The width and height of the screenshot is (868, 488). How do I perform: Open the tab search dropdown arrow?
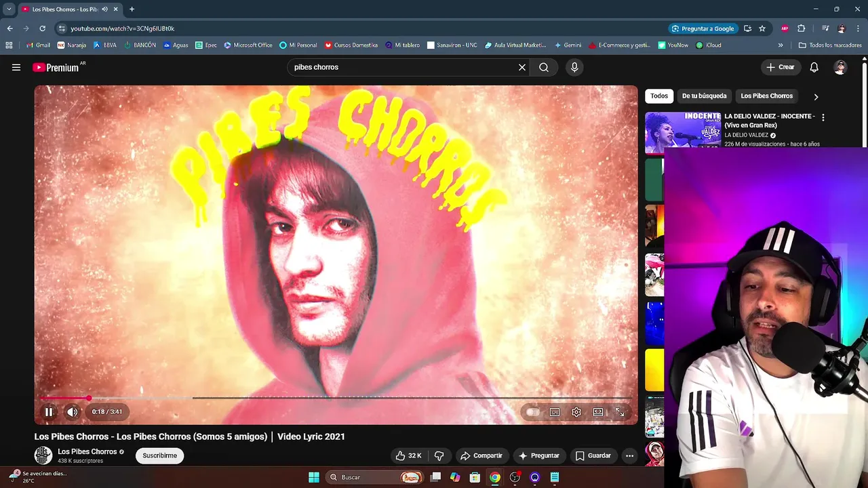[9, 9]
